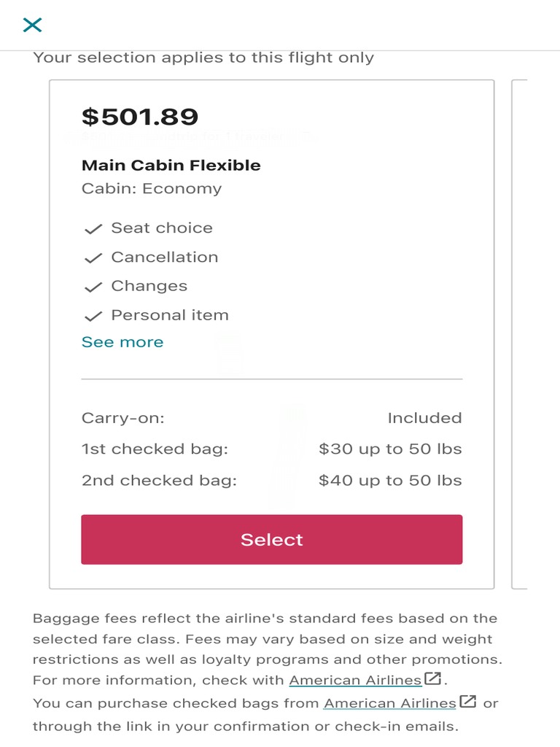Click the 2nd checked bag $40 fee
This screenshot has width=560, height=747.
[x=390, y=480]
